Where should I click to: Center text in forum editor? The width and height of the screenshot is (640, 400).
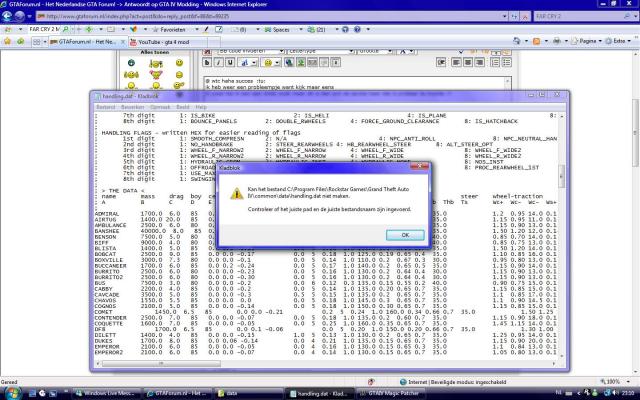468,62
